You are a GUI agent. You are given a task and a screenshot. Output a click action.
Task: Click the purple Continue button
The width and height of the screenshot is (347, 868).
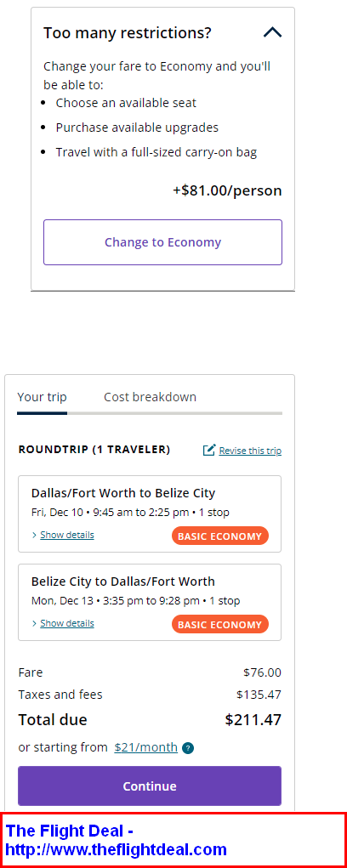(150, 786)
